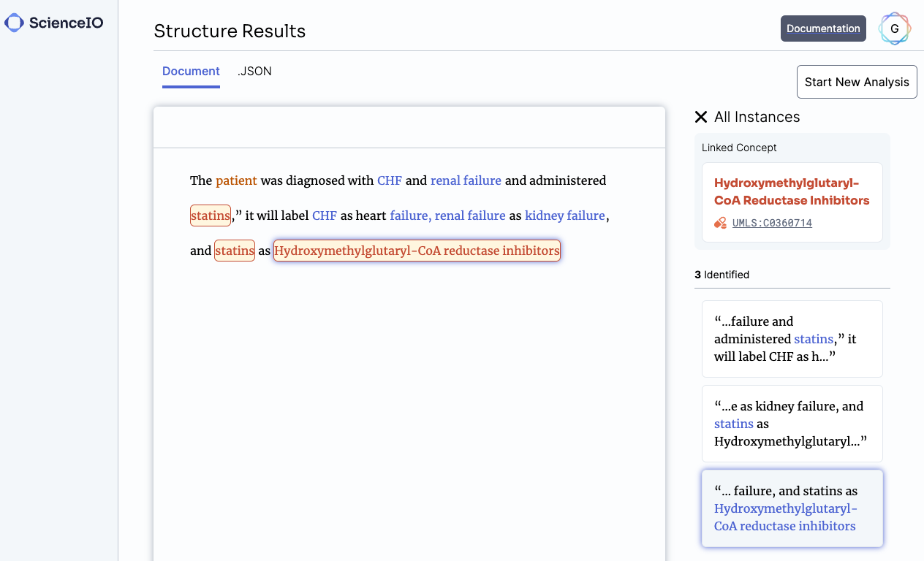The width and height of the screenshot is (924, 561).
Task: Open the UMLS:C0360714 concept link
Action: 772,223
